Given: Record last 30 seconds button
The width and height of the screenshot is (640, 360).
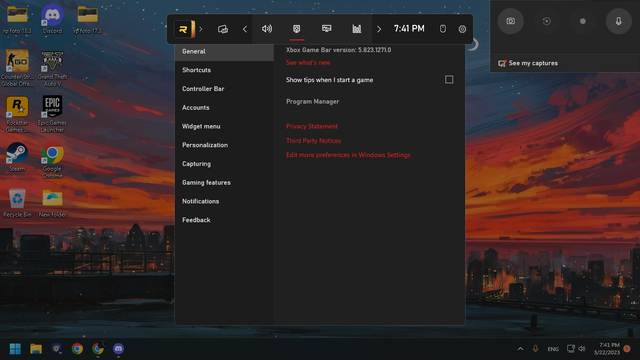Looking at the screenshot, I should click(547, 21).
